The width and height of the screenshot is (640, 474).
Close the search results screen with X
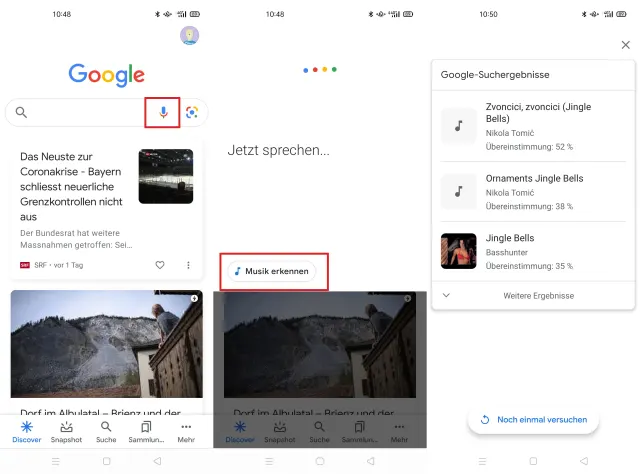click(625, 45)
